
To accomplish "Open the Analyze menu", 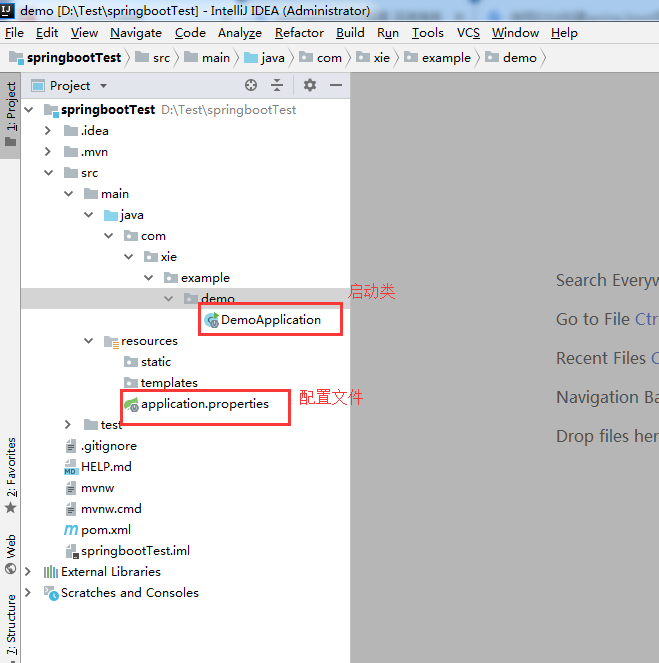I will [240, 33].
